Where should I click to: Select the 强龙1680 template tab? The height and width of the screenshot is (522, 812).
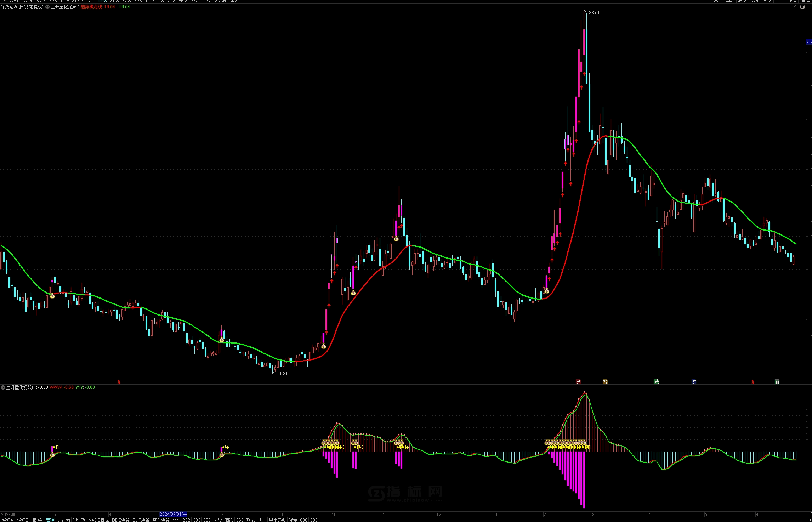298,520
